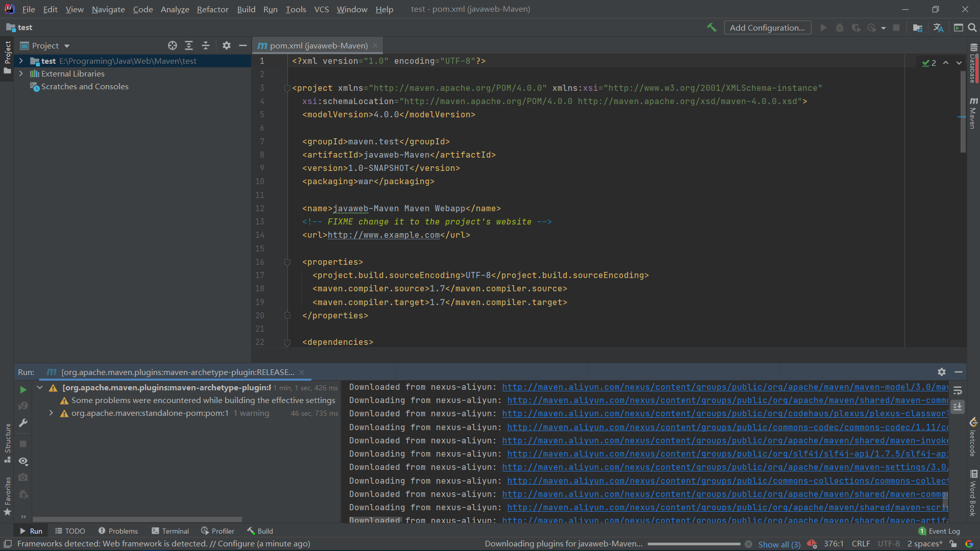Rerun the Maven task with green arrow
Image resolution: width=980 pixels, height=551 pixels.
(x=23, y=389)
